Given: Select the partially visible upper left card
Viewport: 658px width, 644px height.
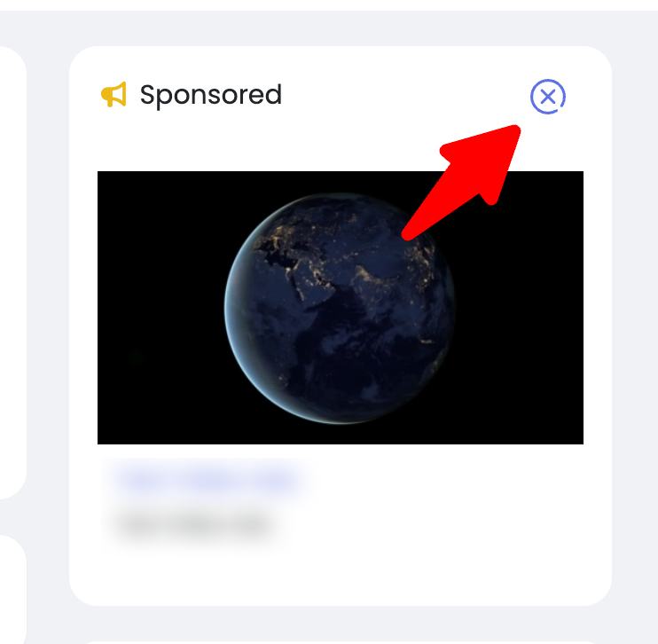Looking at the screenshot, I should (x=13, y=273).
